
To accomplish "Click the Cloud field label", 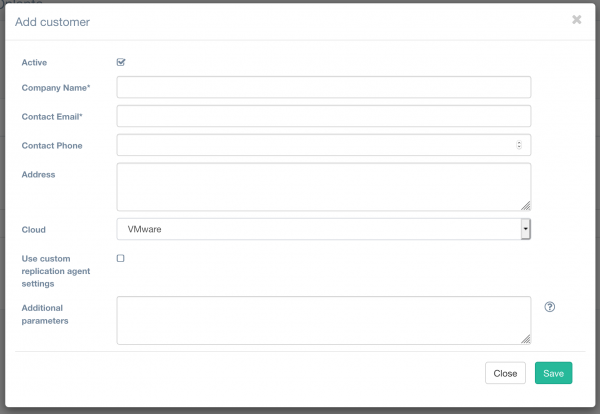I will [34, 230].
